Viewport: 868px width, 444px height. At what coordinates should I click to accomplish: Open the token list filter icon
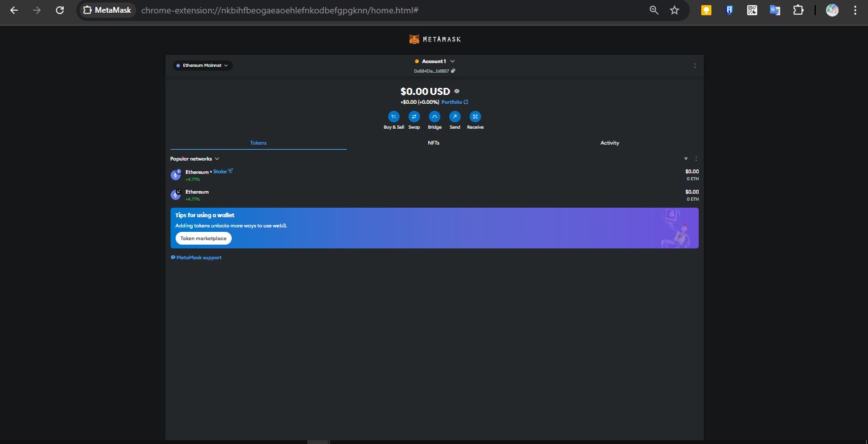[x=686, y=159]
